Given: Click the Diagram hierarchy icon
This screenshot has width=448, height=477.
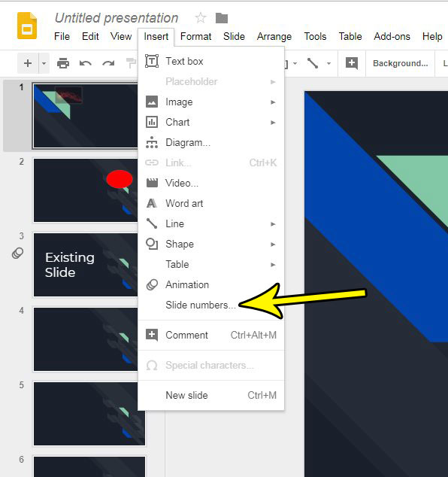Looking at the screenshot, I should point(152,142).
